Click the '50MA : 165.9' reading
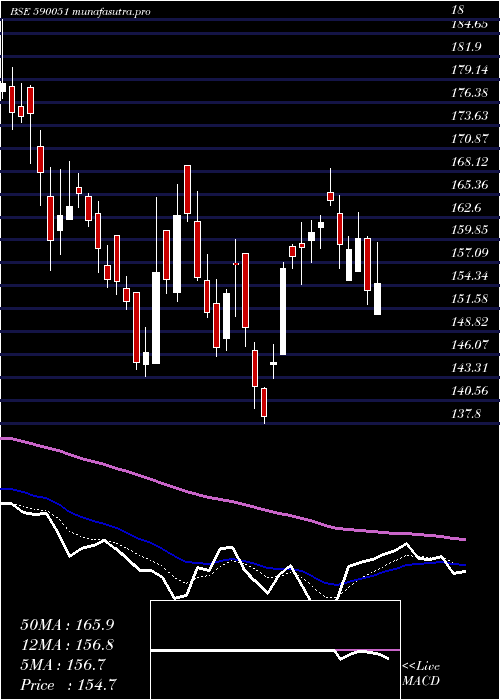Viewport: 500px width, 700px height. click(x=69, y=625)
